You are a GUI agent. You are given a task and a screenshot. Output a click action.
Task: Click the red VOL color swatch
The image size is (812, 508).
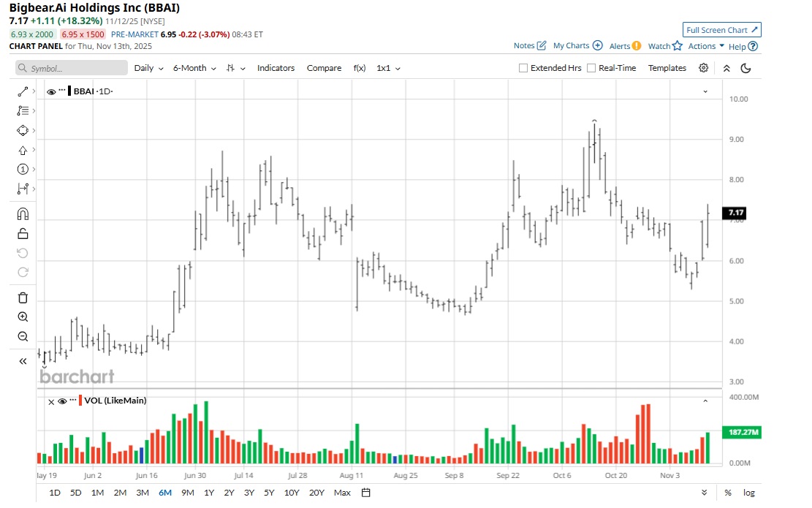(80, 401)
